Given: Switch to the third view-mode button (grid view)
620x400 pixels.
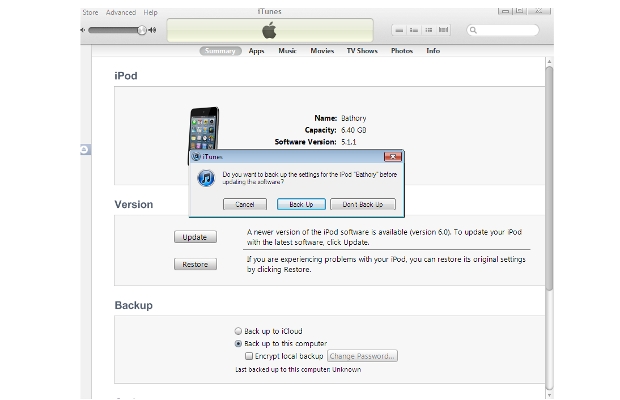Looking at the screenshot, I should coord(429,30).
